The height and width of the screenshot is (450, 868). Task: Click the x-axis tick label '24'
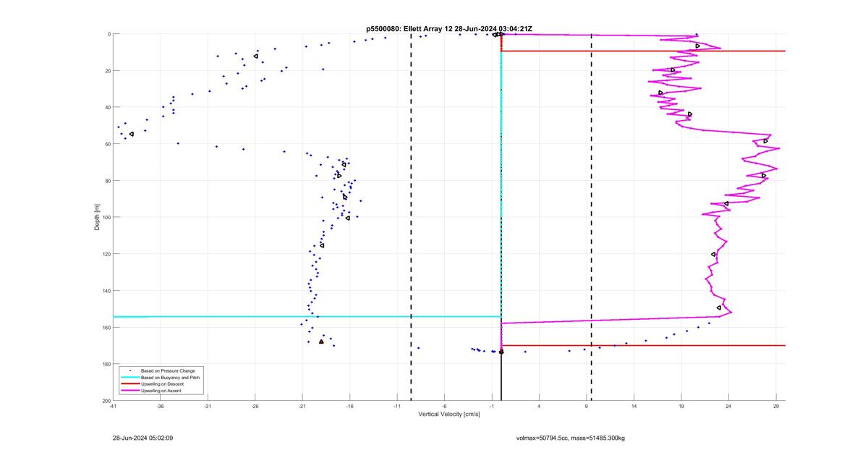coord(728,407)
